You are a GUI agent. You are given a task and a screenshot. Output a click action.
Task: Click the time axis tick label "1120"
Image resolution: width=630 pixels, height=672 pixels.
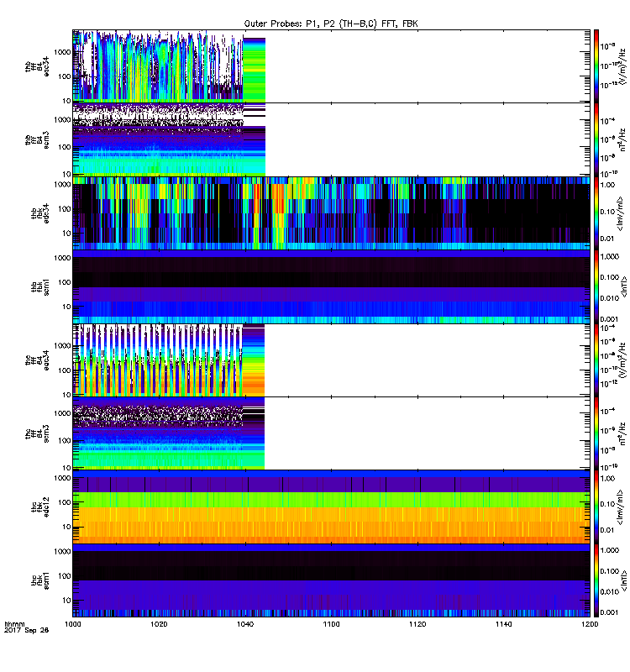point(417,624)
